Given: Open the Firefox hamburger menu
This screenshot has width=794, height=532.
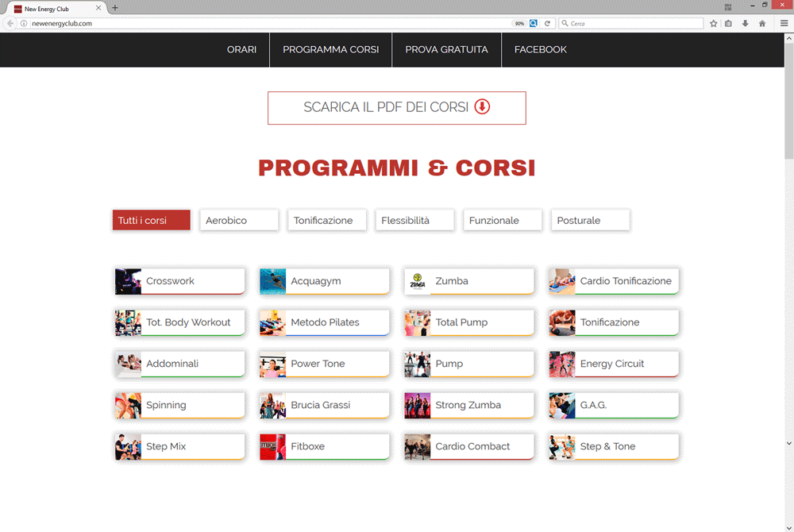Looking at the screenshot, I should click(x=784, y=24).
